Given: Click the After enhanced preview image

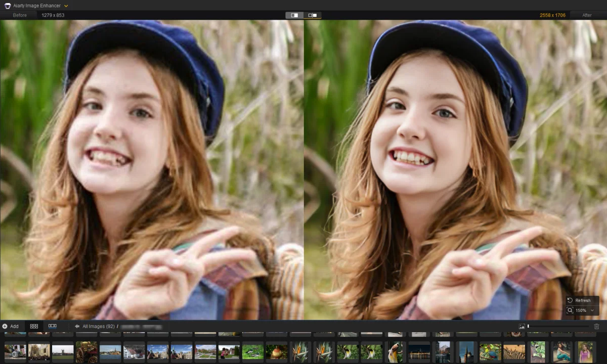Looking at the screenshot, I should tap(455, 169).
